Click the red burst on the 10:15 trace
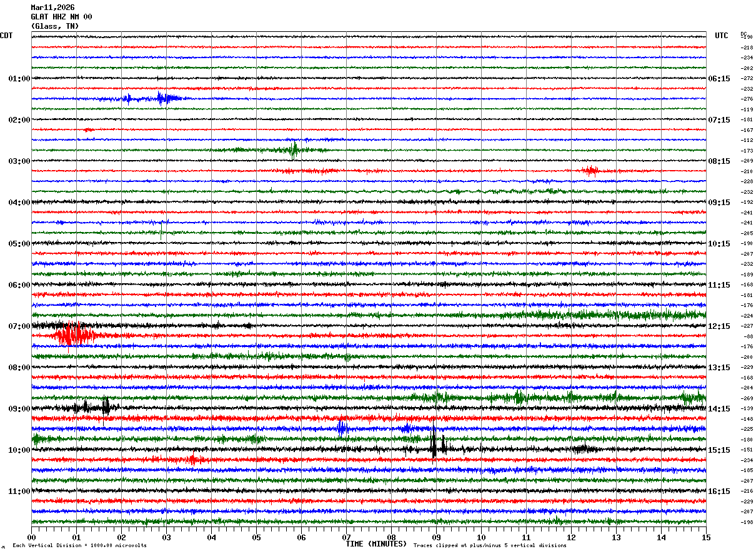Screen dimensions: 756x554 pos(192,459)
